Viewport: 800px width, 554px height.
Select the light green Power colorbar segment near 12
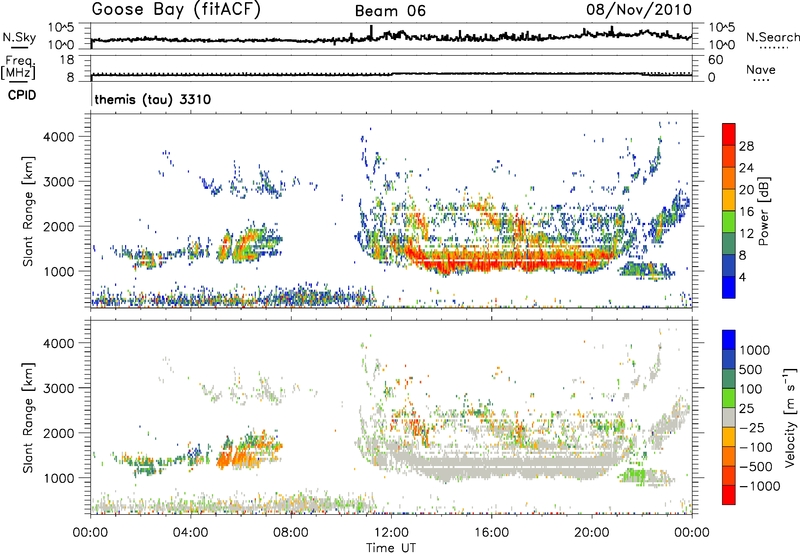click(x=729, y=221)
